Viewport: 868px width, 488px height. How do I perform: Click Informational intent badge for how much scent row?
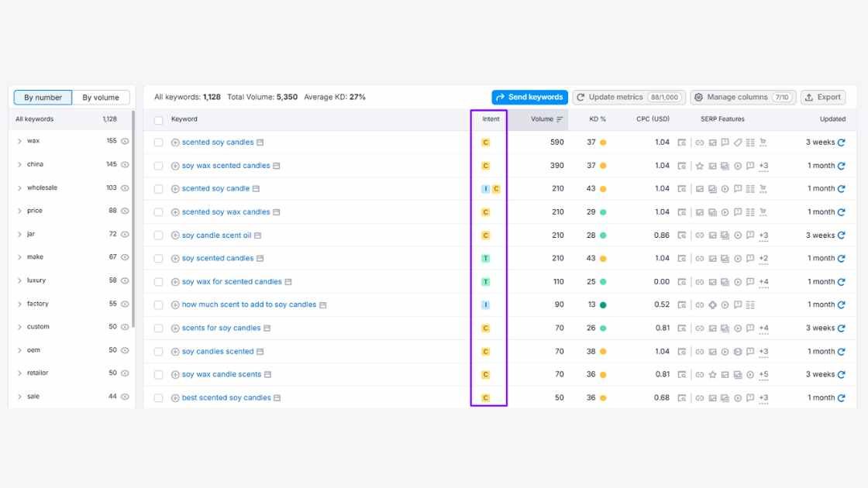(x=485, y=305)
